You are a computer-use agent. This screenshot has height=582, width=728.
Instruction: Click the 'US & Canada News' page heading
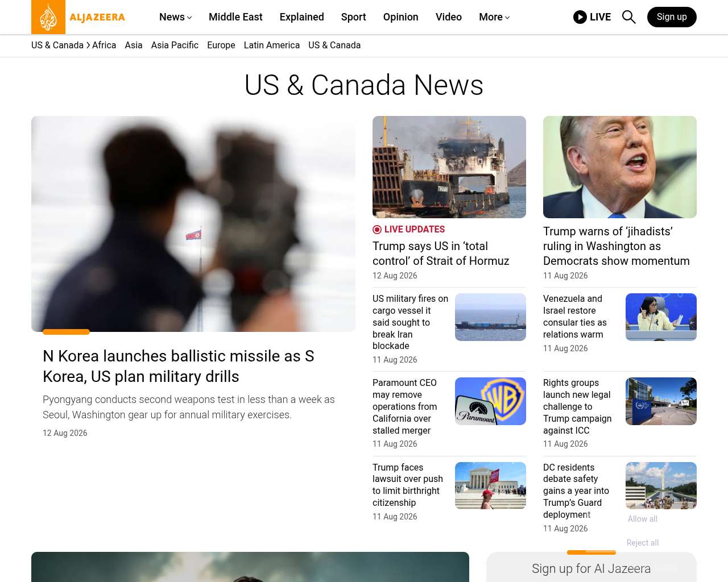(364, 85)
